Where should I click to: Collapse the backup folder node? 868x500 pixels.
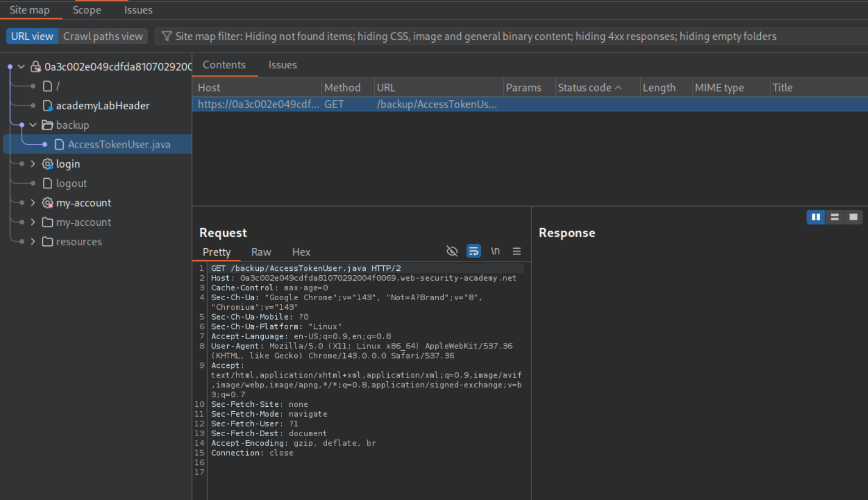(x=33, y=125)
